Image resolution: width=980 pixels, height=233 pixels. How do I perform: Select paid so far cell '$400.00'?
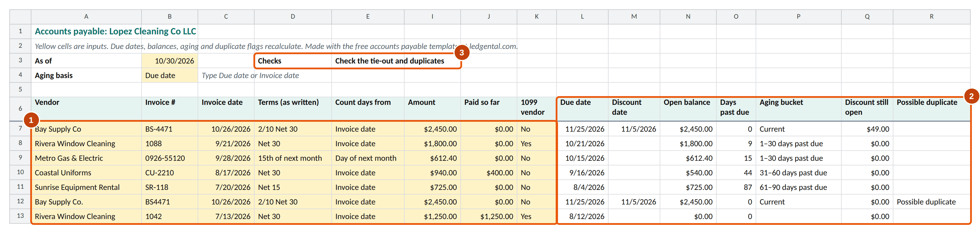point(489,172)
